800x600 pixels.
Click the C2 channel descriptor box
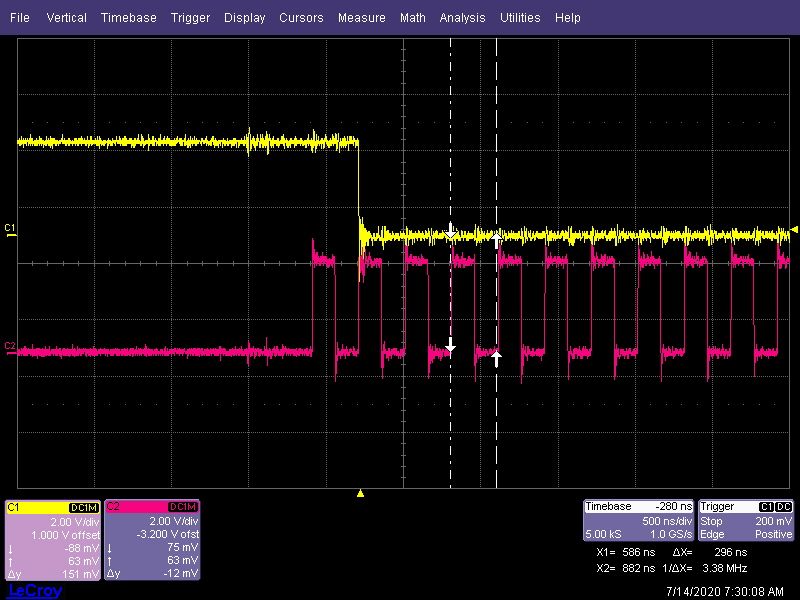(x=152, y=540)
